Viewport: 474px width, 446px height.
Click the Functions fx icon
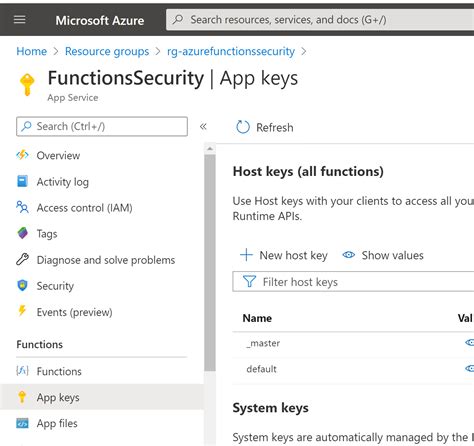pos(22,371)
